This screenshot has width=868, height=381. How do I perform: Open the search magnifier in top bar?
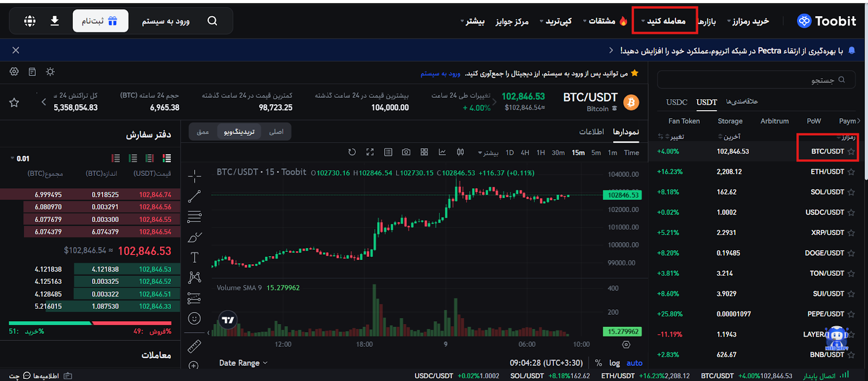click(213, 21)
